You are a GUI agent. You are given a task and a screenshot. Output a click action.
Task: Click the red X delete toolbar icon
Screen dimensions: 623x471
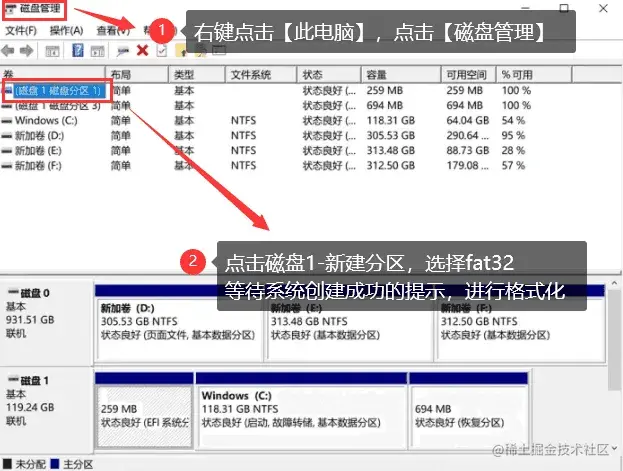pyautogui.click(x=142, y=50)
